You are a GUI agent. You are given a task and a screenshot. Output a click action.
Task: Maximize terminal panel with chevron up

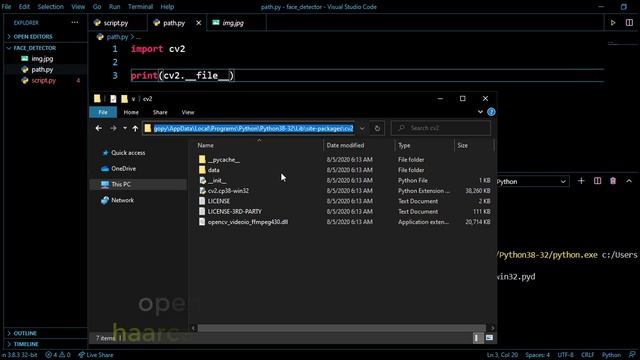tap(629, 181)
